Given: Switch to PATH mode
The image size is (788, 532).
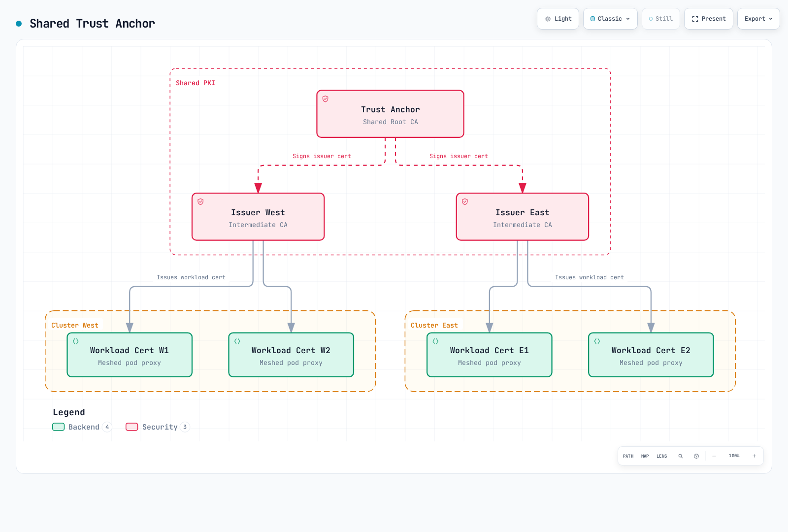Looking at the screenshot, I should click(x=628, y=456).
